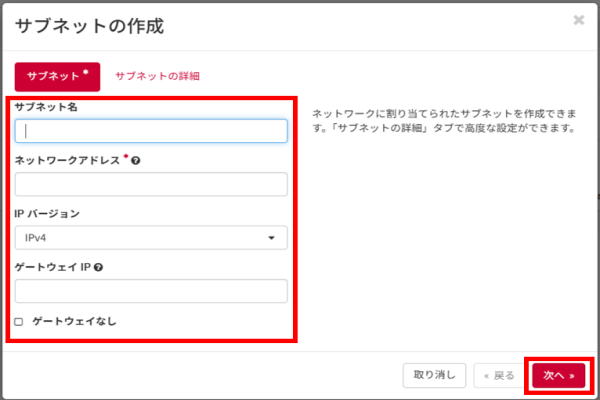Click the ネットワークアドレス field label
Screen dimensions: 600x400
[67, 160]
